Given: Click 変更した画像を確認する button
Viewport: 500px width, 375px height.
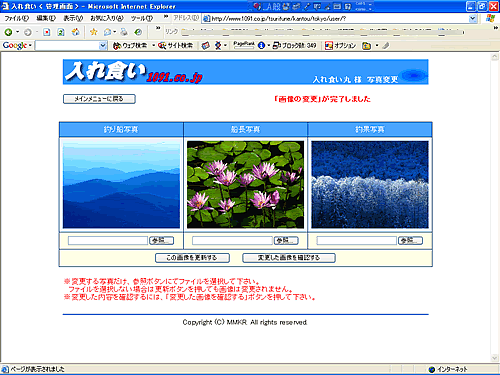Looking at the screenshot, I should point(289,258).
